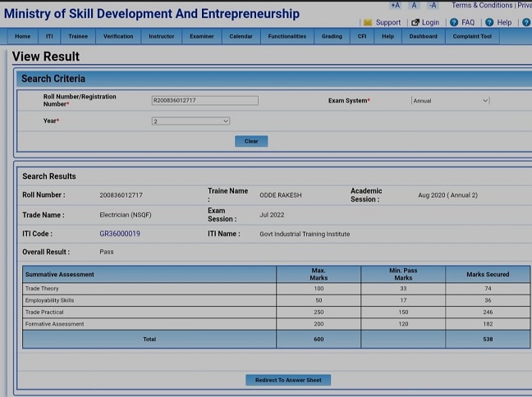Image resolution: width=532 pixels, height=397 pixels.
Task: Select the Dashboard navigation item
Action: coord(423,36)
